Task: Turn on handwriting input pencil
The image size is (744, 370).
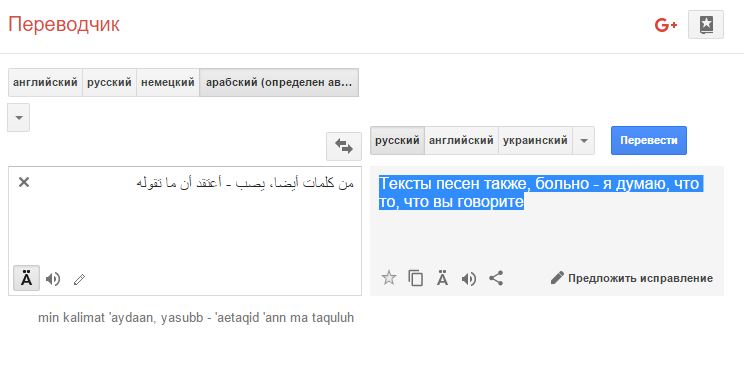Action: point(79,279)
